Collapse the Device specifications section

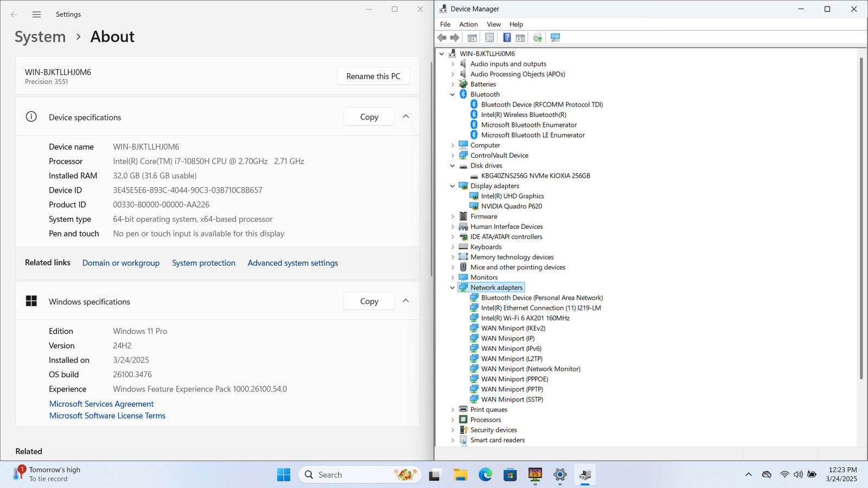click(x=406, y=117)
